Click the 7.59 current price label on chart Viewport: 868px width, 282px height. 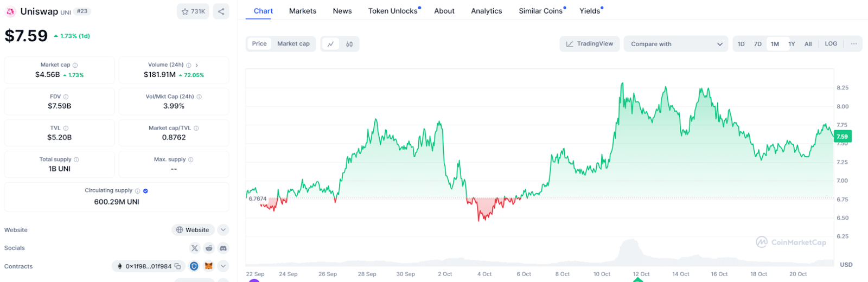click(x=843, y=137)
